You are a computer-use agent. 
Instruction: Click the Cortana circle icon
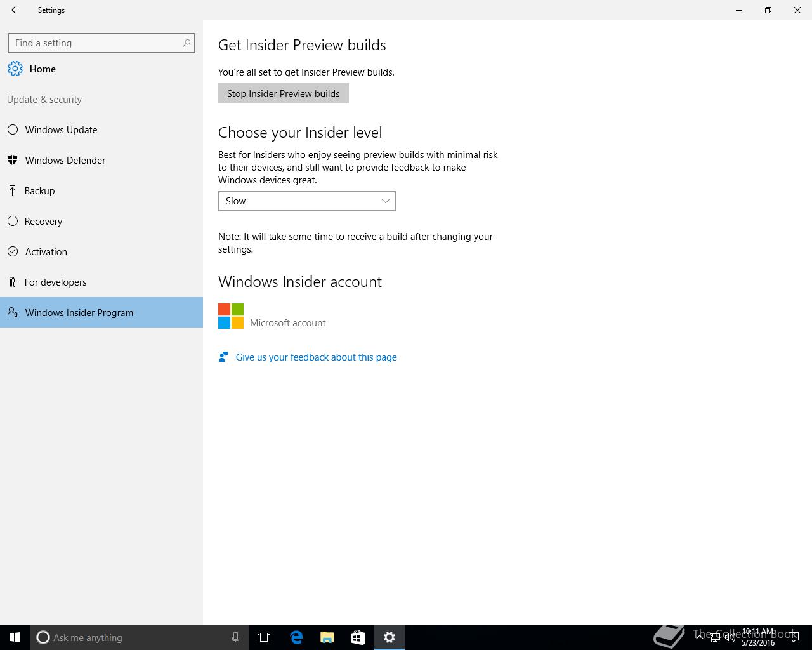[x=43, y=637]
